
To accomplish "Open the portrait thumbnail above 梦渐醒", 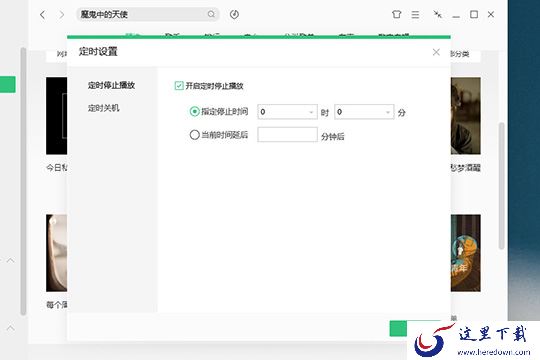I will tap(466, 115).
